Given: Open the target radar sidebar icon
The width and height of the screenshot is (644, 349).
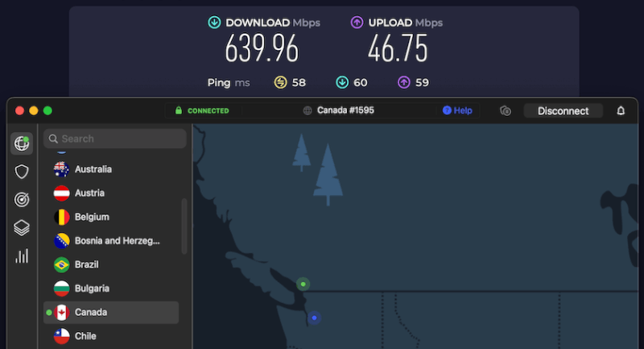Looking at the screenshot, I should (22, 200).
